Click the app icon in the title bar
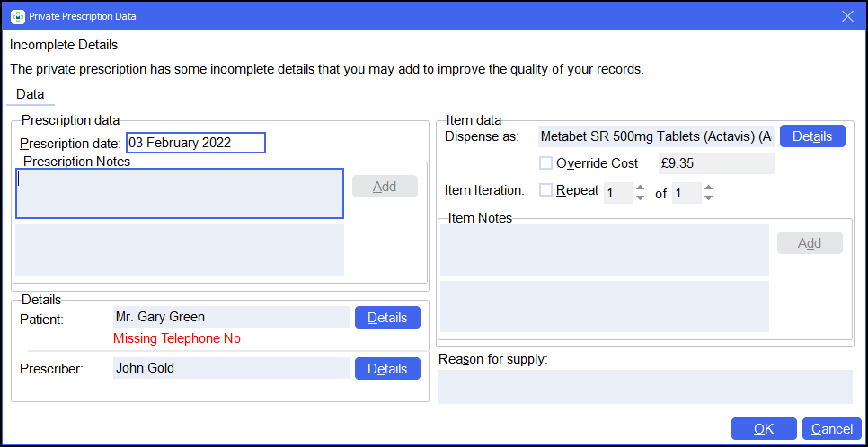868x447 pixels. point(17,16)
